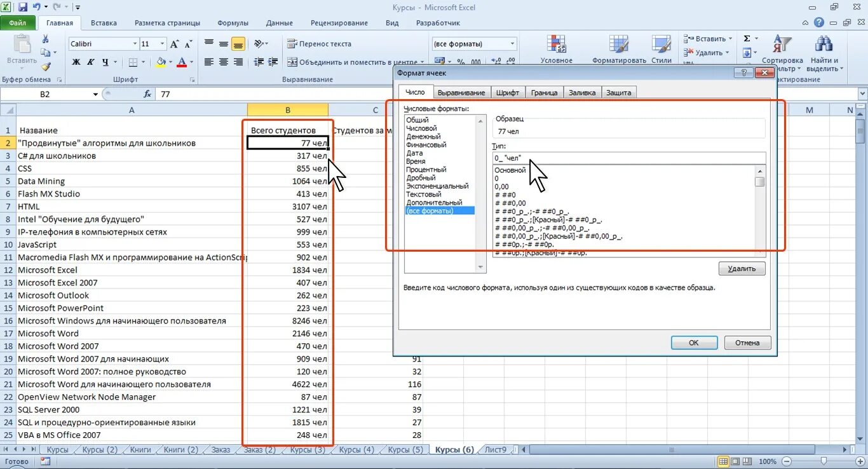
Task: Switch to the Вставка ribbon tab
Action: point(104,23)
